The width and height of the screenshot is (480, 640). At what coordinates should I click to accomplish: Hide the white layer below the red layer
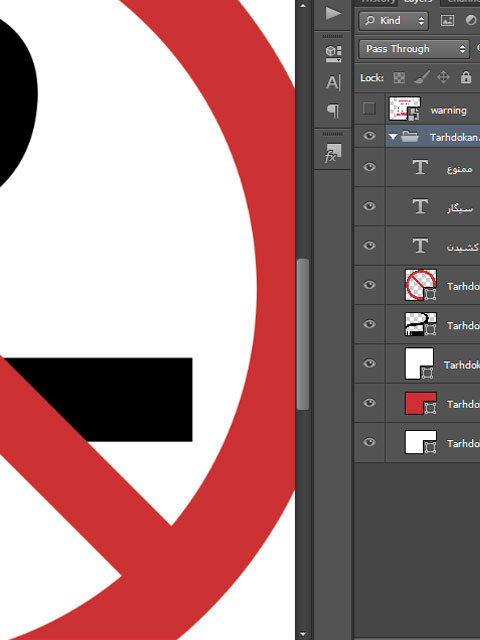pos(369,442)
